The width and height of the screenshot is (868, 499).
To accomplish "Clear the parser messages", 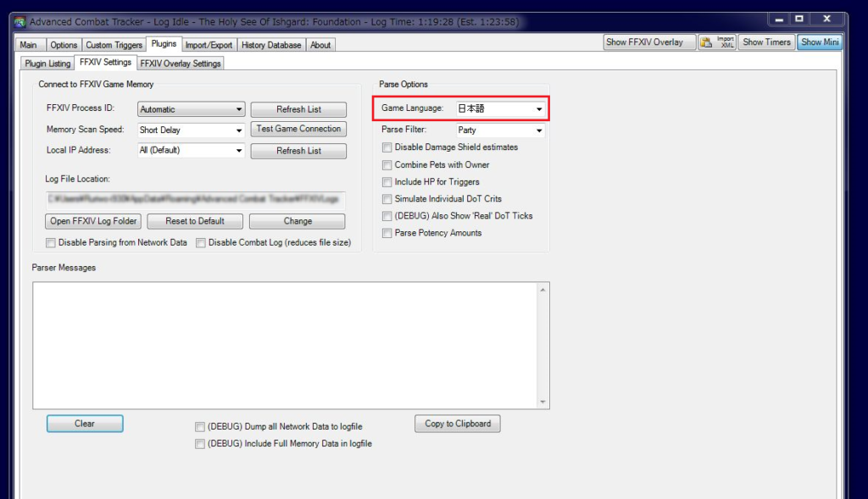I will (85, 424).
